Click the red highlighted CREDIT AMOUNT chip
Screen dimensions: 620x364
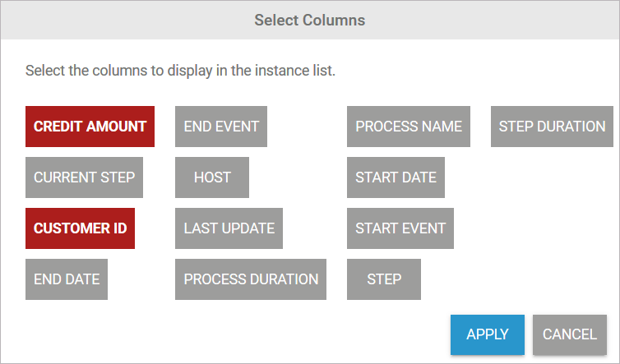point(90,127)
